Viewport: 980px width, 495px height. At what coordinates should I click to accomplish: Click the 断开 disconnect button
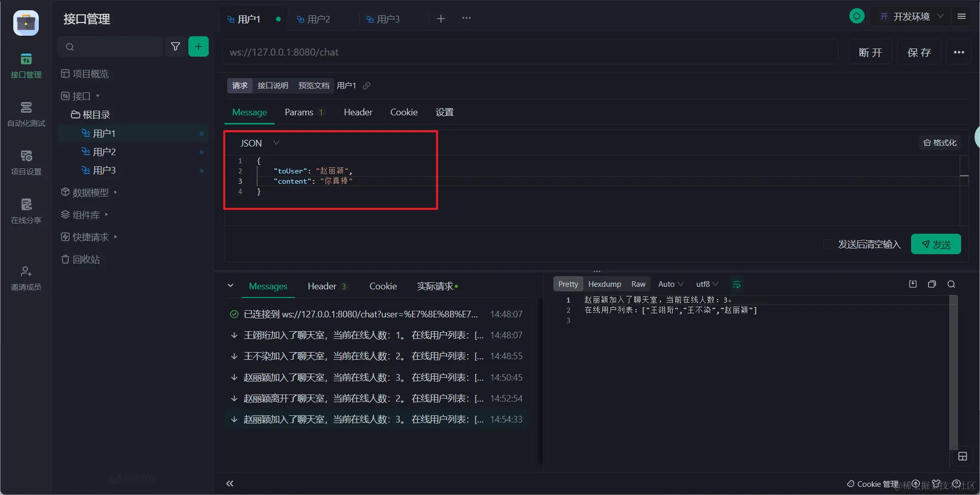870,52
